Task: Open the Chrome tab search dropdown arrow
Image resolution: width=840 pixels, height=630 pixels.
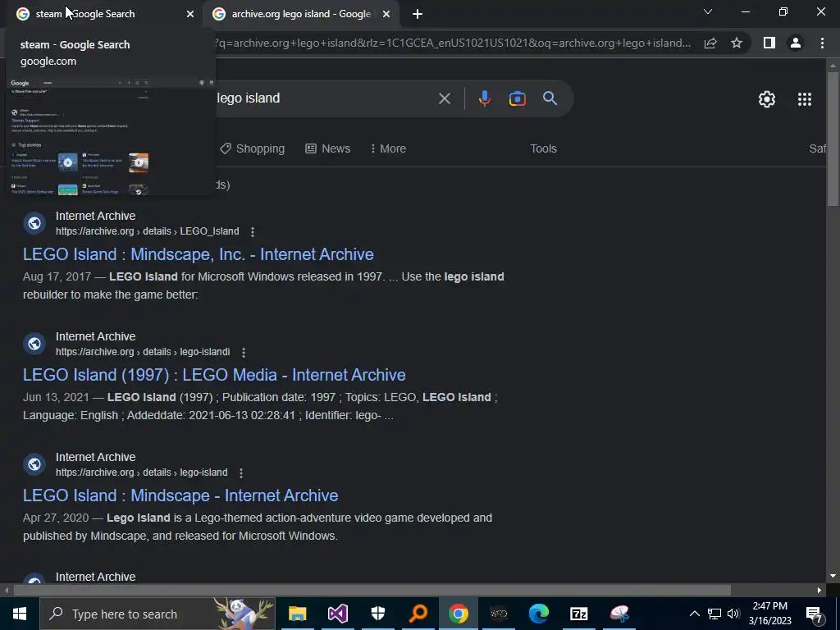Action: 708,11
